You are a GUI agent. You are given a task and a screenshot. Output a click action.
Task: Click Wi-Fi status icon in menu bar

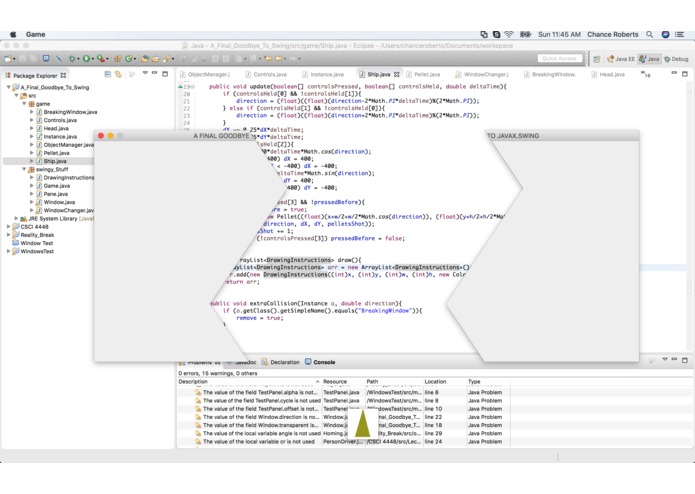(509, 35)
